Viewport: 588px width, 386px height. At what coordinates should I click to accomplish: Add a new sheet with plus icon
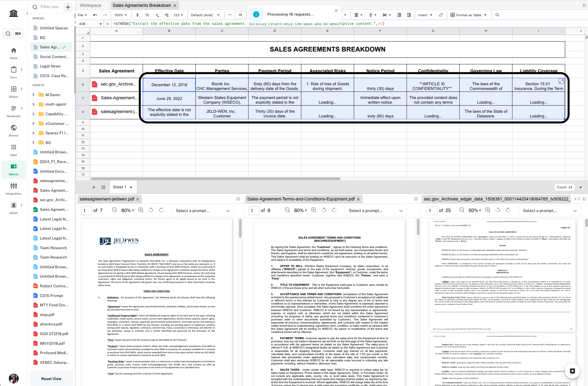pos(94,187)
